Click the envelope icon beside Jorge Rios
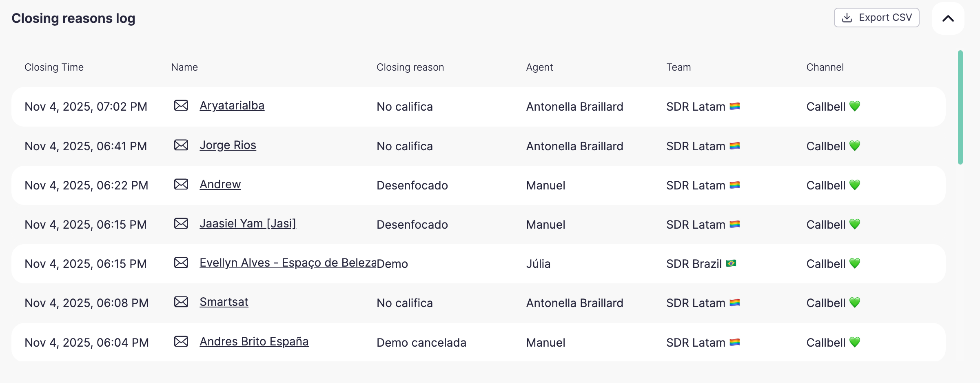 [x=181, y=145]
